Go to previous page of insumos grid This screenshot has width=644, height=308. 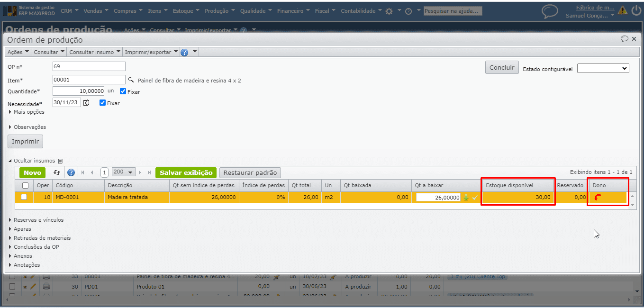tap(92, 172)
